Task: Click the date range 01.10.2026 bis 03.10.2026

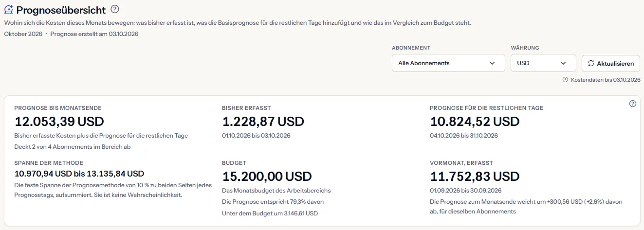Action: tap(257, 136)
